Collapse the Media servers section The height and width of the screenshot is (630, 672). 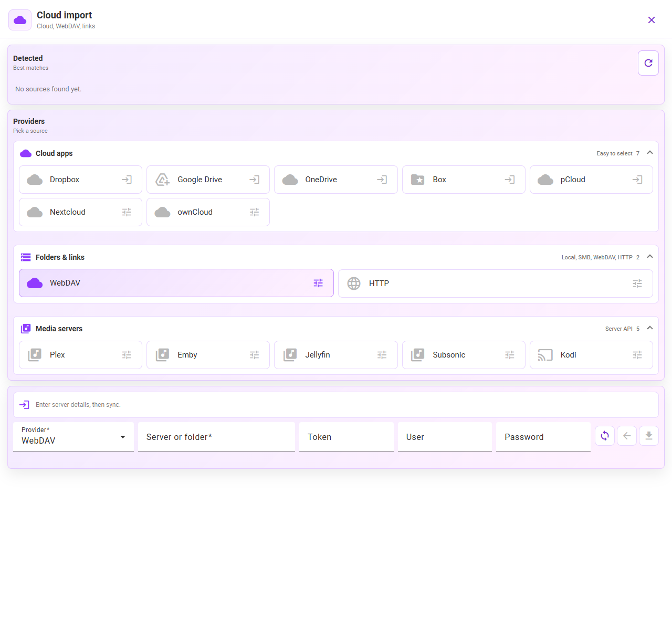650,328
